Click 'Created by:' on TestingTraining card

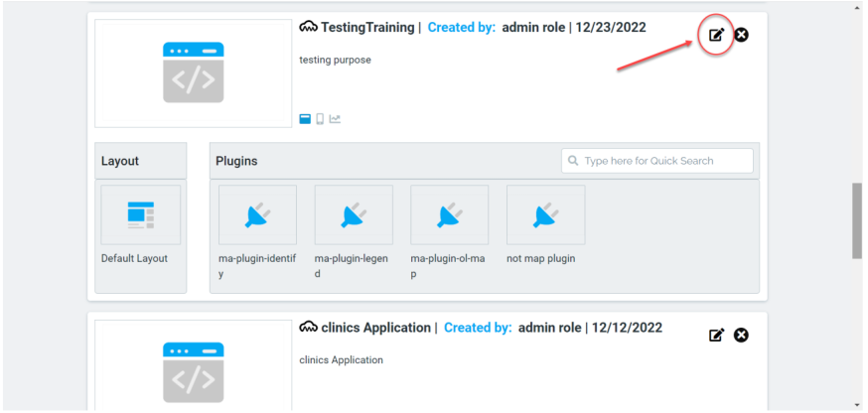462,27
